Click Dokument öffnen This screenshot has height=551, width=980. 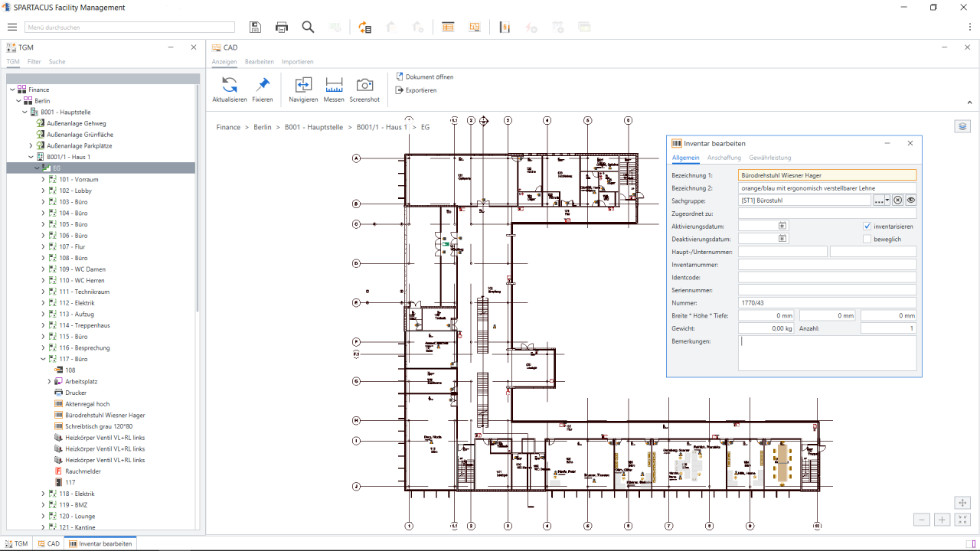tap(429, 77)
